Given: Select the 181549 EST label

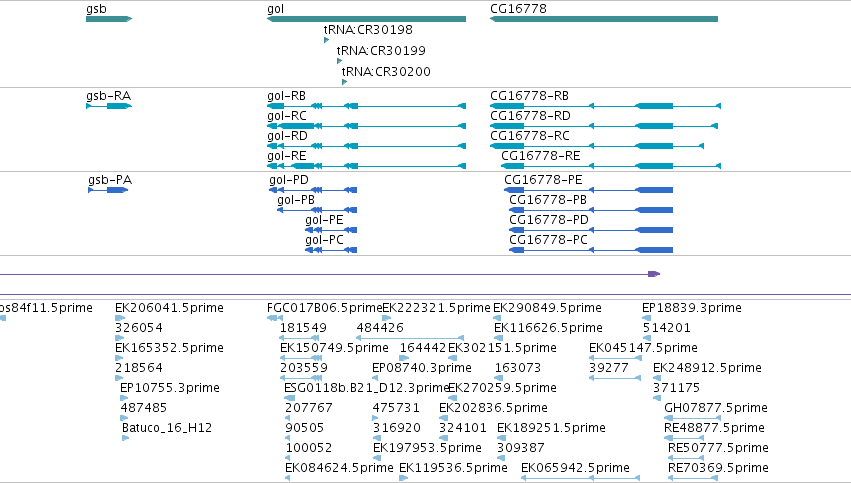Looking at the screenshot, I should [303, 328].
